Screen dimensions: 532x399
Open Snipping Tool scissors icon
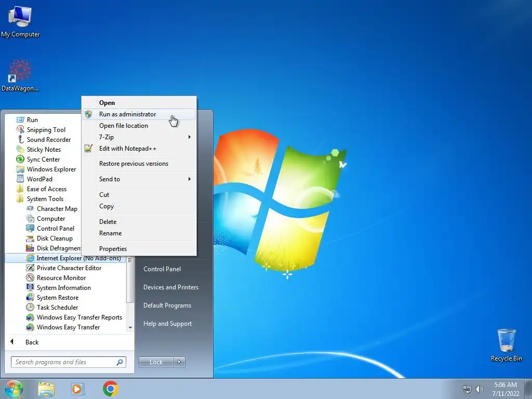point(20,129)
